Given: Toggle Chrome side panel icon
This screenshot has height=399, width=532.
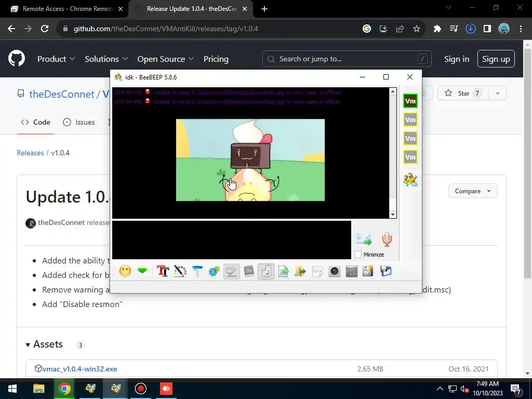Looking at the screenshot, I should pos(487,29).
